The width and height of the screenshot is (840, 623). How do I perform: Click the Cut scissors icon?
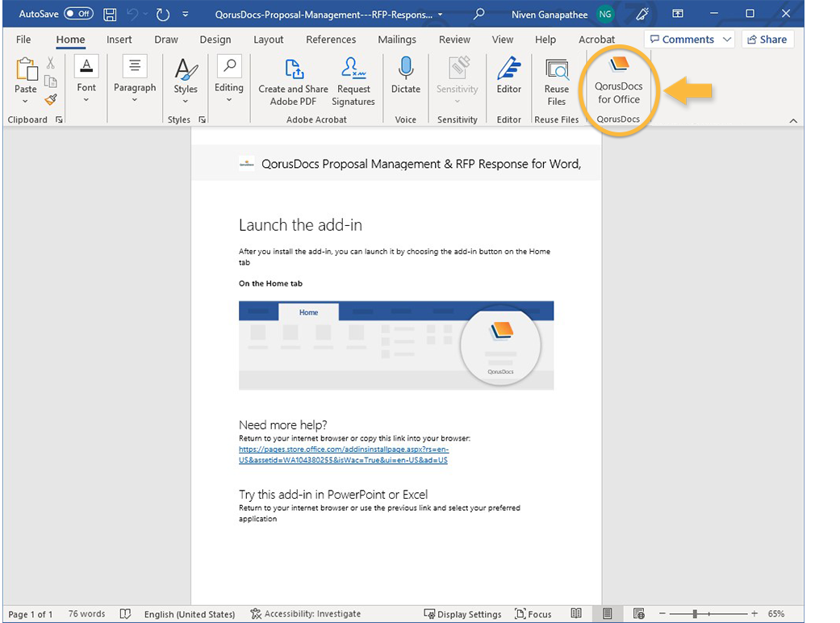pyautogui.click(x=50, y=63)
